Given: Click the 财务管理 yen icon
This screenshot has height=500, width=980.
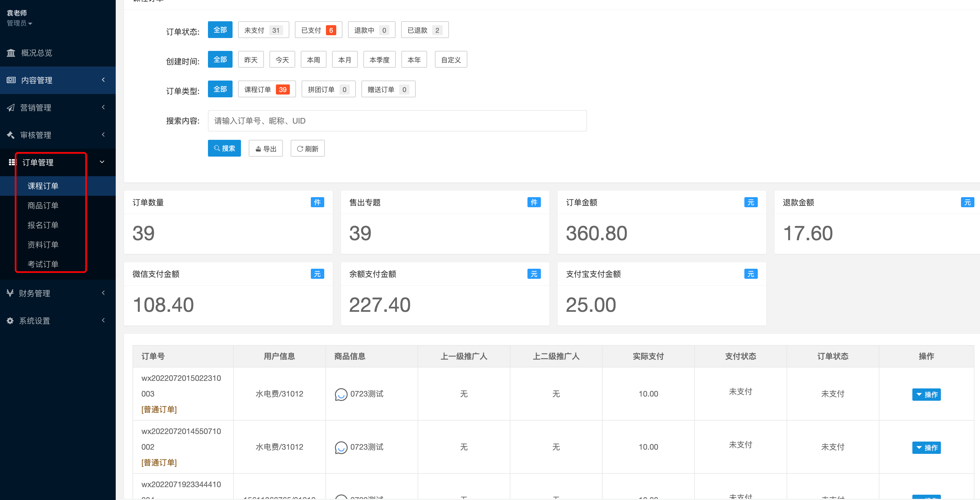Looking at the screenshot, I should tap(10, 293).
